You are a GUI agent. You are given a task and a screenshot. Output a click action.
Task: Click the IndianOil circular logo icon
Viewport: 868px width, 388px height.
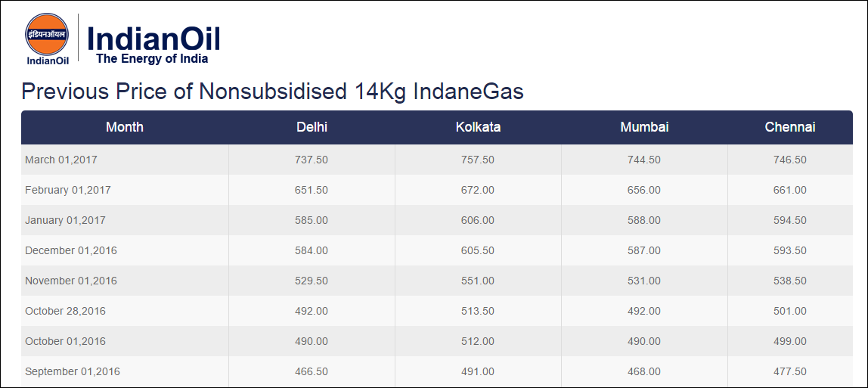coord(47,34)
